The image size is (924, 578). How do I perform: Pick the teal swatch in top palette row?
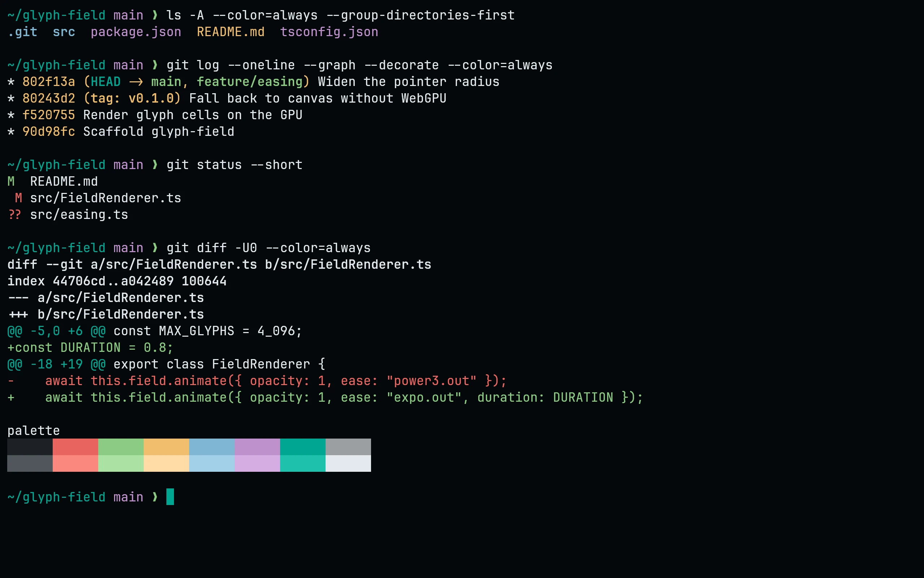pyautogui.click(x=302, y=447)
